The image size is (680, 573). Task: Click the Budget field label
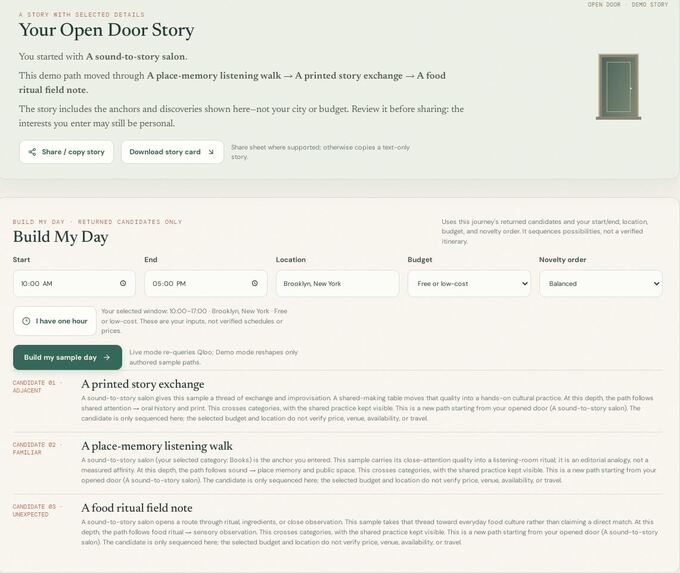(x=420, y=259)
